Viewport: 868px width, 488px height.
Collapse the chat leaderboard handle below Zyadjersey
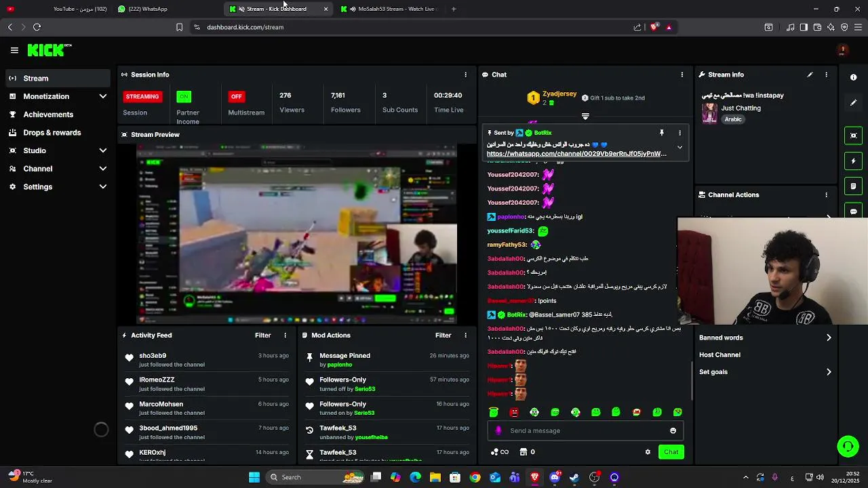(585, 117)
